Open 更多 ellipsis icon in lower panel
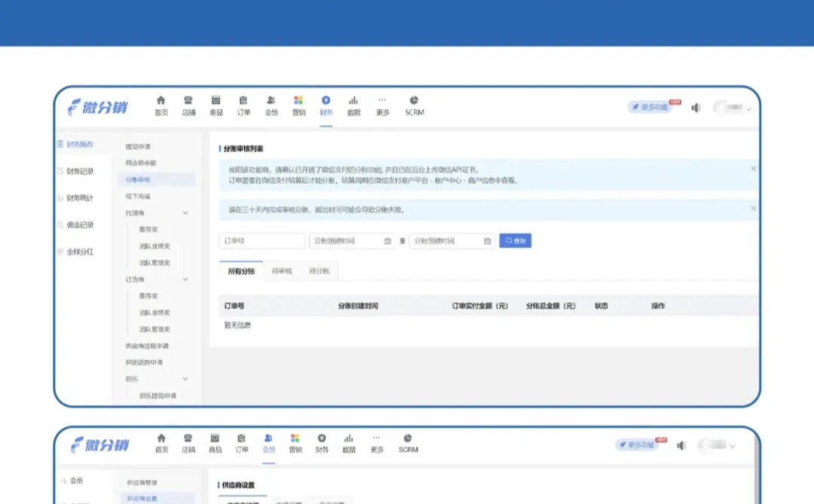The image size is (814, 504). pyautogui.click(x=376, y=438)
